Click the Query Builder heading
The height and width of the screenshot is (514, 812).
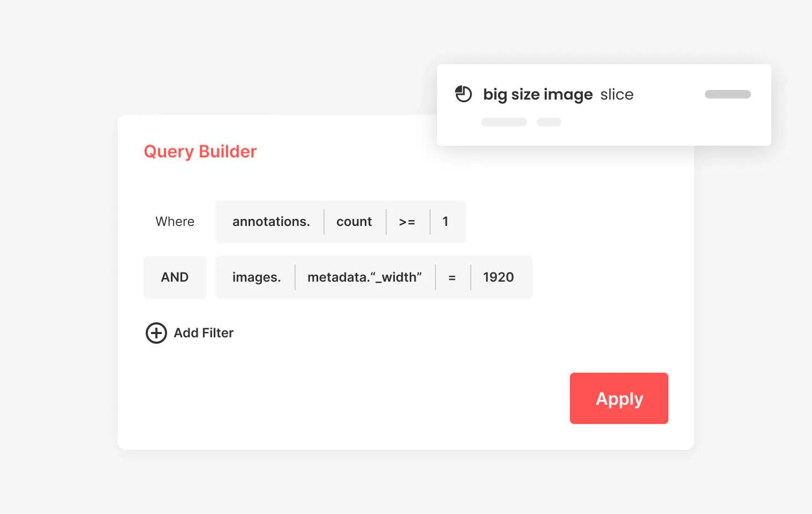pyautogui.click(x=200, y=152)
